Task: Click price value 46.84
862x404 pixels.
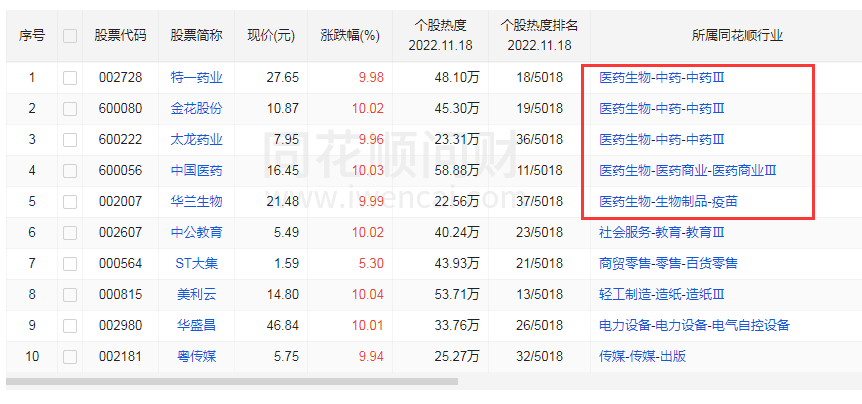Action: [283, 325]
